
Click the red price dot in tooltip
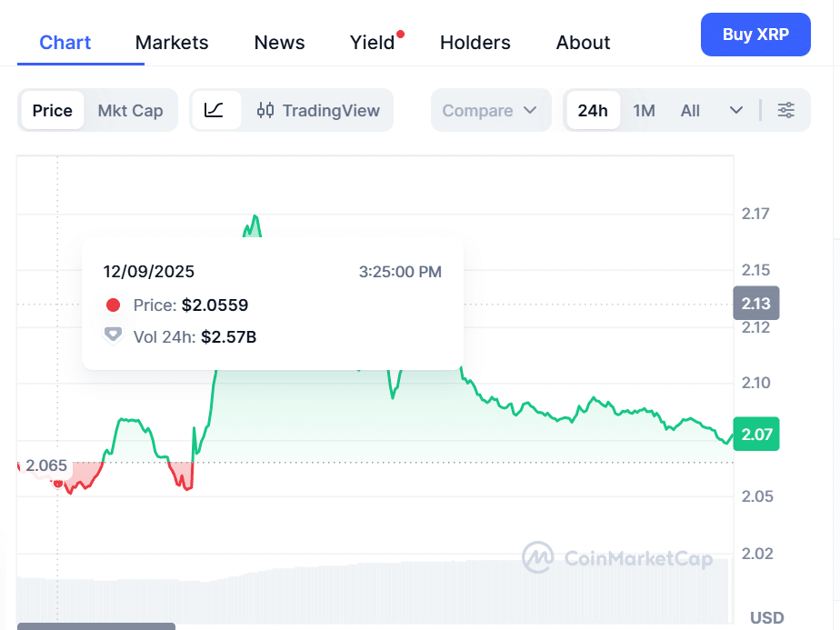pos(114,305)
